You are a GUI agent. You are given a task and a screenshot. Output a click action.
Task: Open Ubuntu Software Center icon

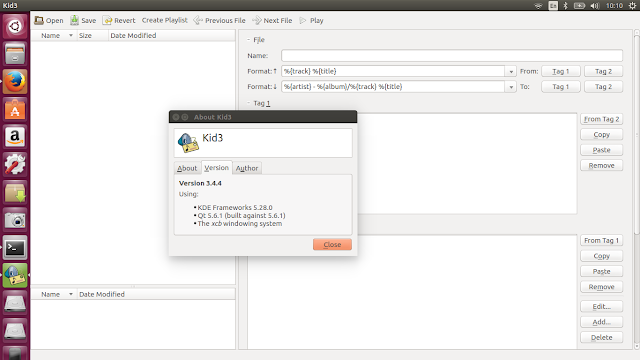pyautogui.click(x=15, y=109)
